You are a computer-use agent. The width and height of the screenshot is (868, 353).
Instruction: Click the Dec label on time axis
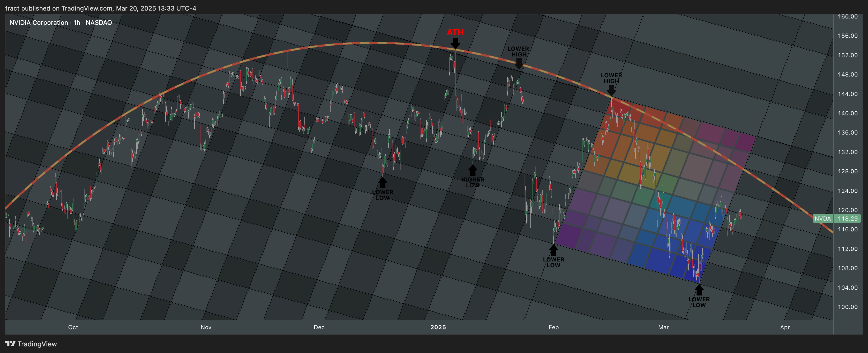(319, 327)
